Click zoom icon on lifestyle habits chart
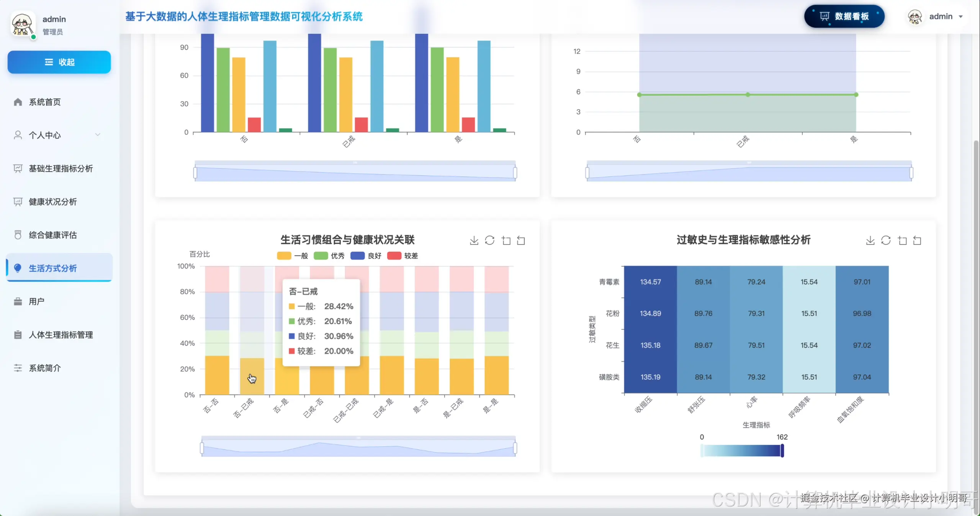980x516 pixels. [x=506, y=240]
